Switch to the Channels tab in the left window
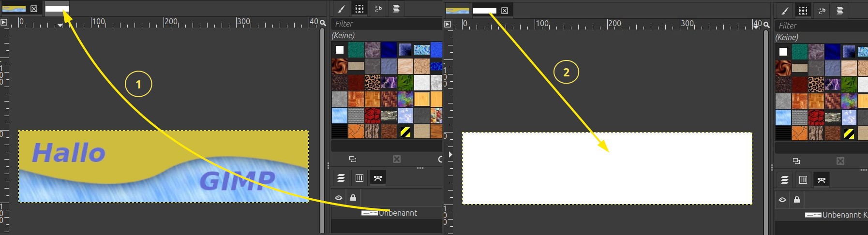 click(359, 178)
